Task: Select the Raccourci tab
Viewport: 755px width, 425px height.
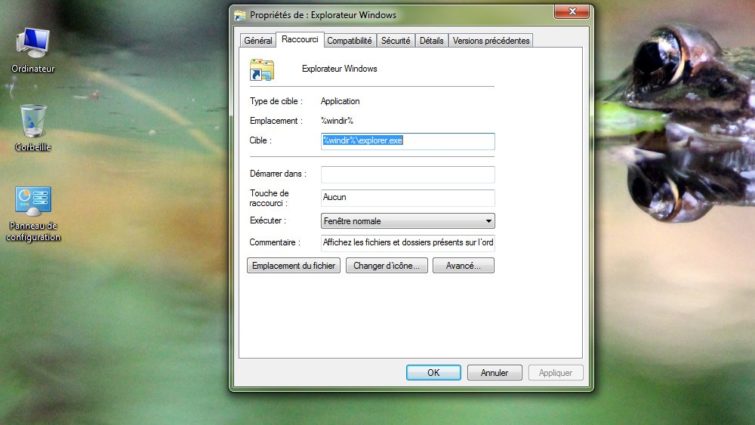Action: (x=299, y=39)
